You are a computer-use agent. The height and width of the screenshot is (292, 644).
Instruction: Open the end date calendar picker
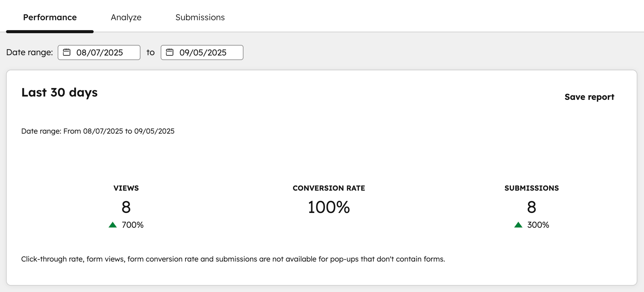click(x=170, y=52)
